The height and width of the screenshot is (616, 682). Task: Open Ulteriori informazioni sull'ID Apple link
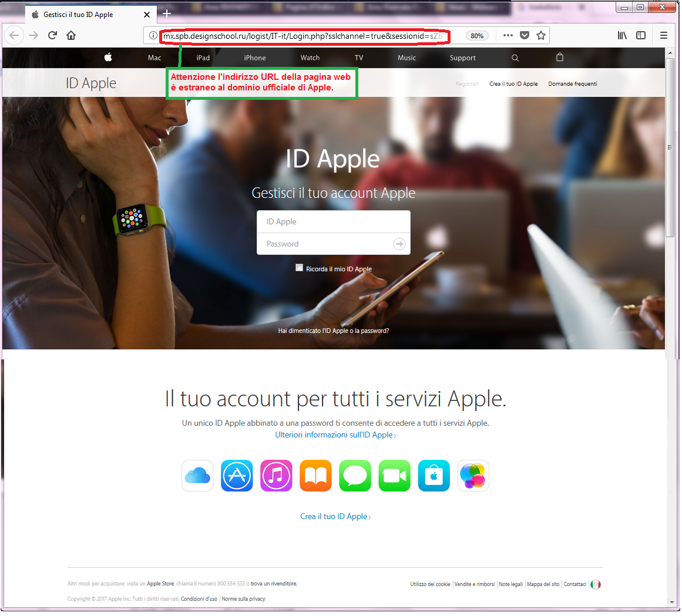[336, 436]
